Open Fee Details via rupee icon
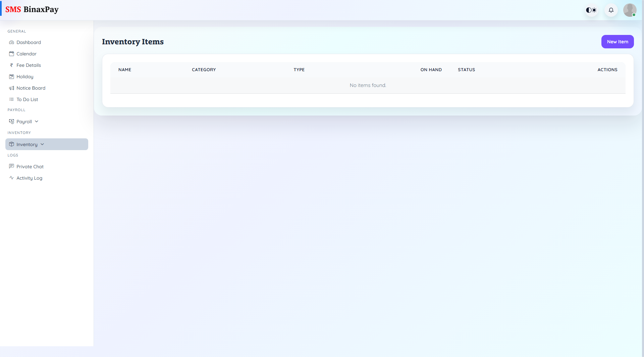 (x=11, y=65)
